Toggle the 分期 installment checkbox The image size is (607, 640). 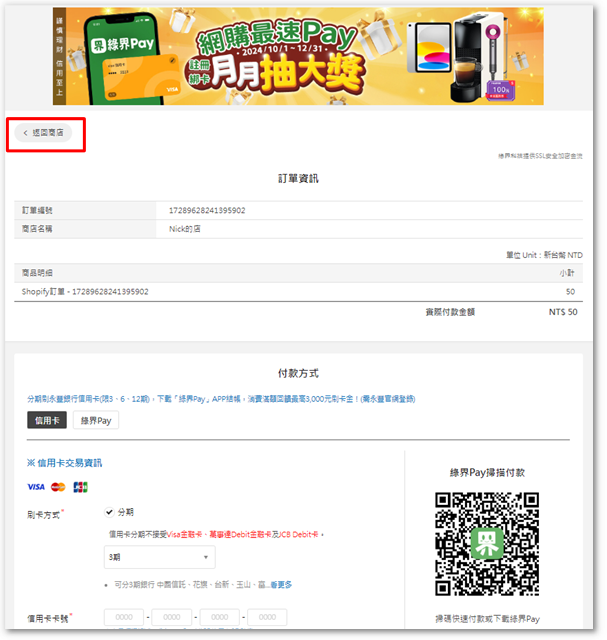(109, 512)
